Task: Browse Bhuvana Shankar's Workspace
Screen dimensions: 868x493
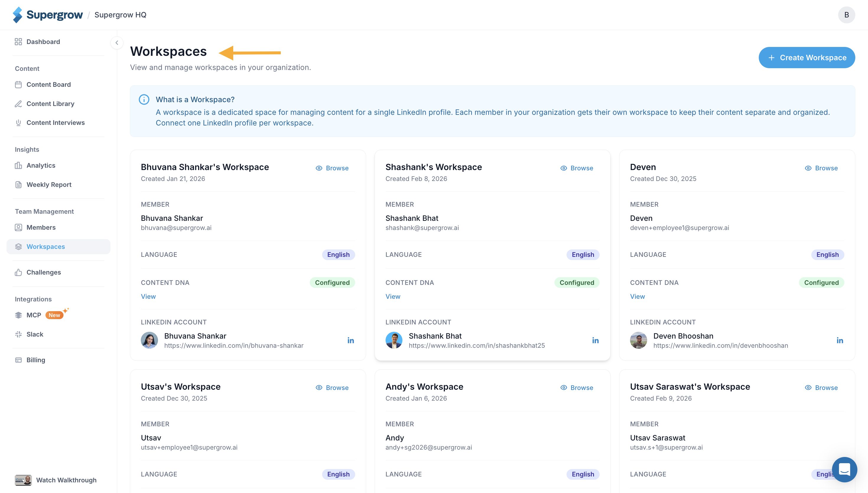Action: tap(332, 168)
